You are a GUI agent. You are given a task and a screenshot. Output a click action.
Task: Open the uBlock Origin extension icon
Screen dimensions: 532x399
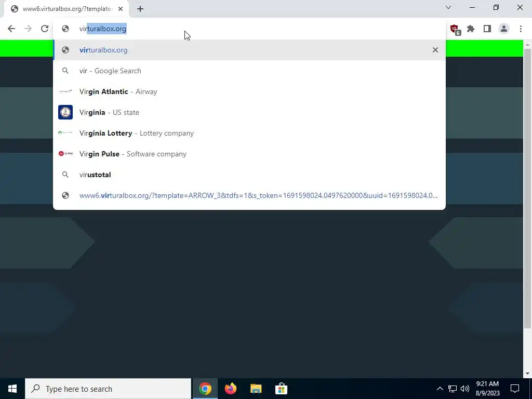[x=455, y=29]
